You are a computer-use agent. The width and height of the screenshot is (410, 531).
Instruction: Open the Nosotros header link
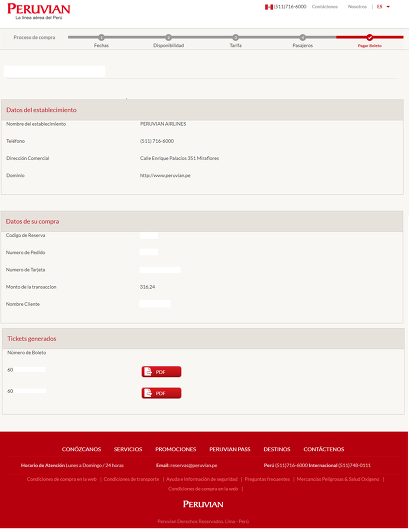point(357,7)
